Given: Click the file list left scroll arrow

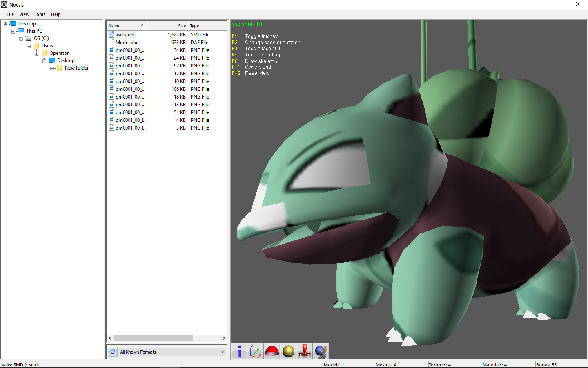Looking at the screenshot, I should [x=110, y=338].
